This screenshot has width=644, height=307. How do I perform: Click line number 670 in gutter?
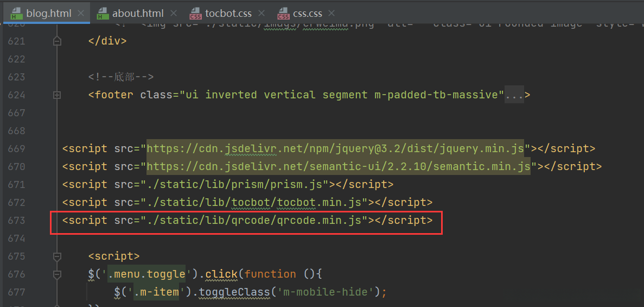pos(16,167)
